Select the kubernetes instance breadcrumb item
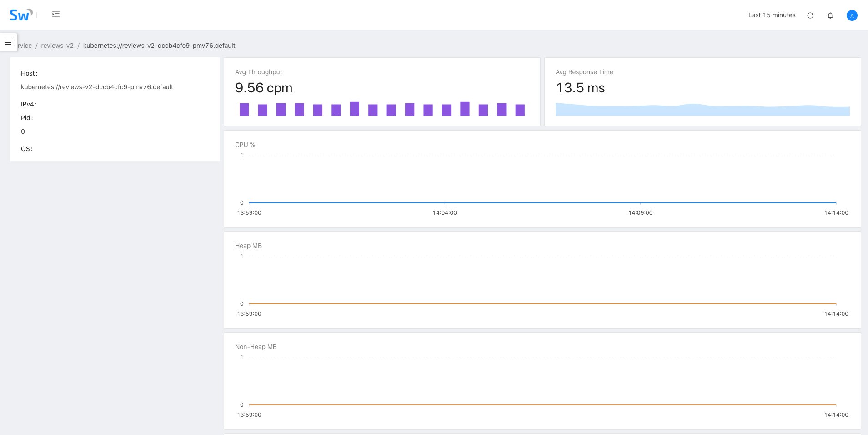The image size is (868, 435). click(x=159, y=46)
